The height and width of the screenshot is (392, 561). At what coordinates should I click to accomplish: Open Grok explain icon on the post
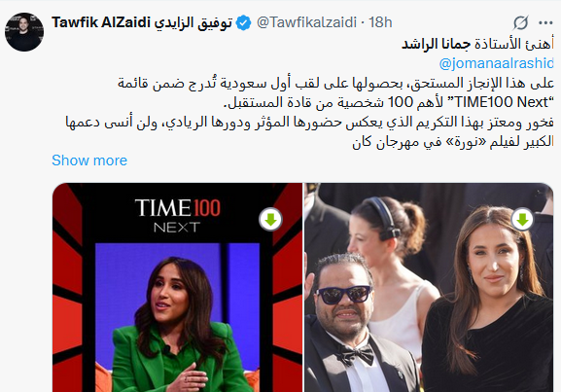click(x=520, y=23)
